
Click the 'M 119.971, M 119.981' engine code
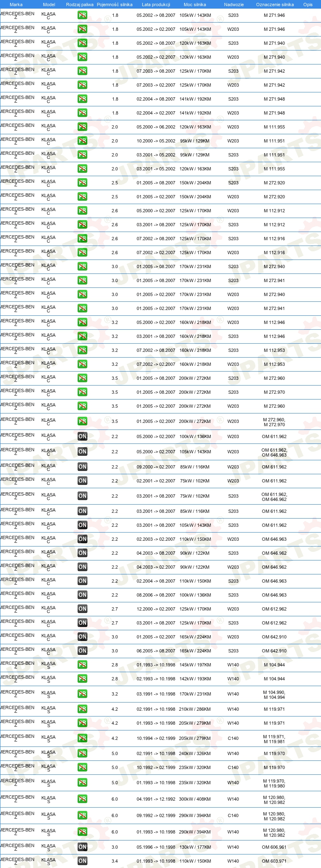(x=274, y=739)
